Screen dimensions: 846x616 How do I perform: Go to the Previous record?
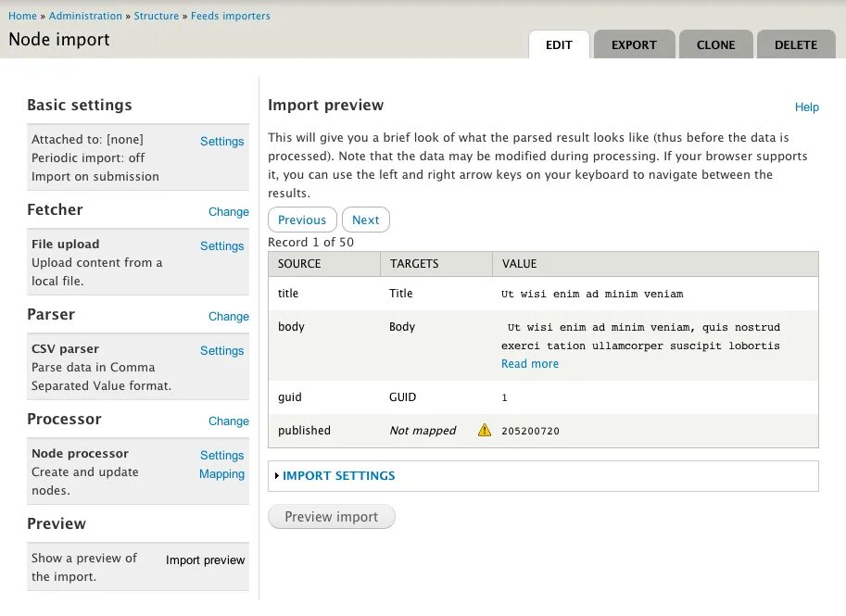[x=302, y=220]
